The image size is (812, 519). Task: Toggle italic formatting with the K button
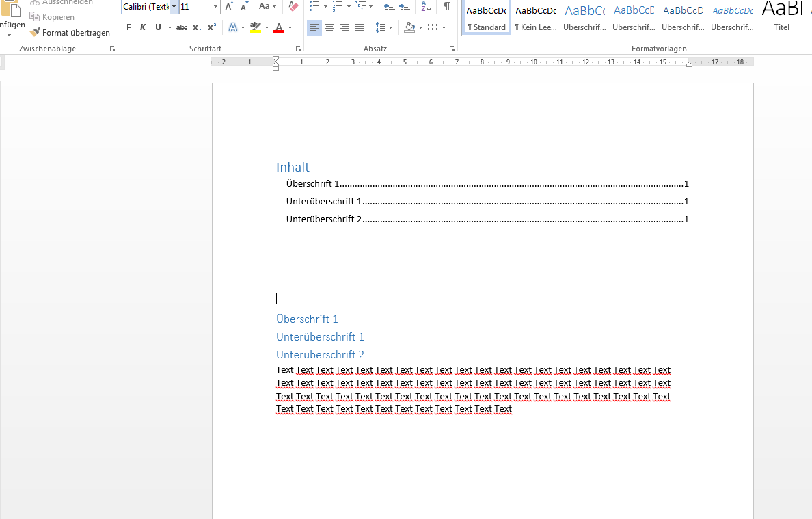click(143, 27)
